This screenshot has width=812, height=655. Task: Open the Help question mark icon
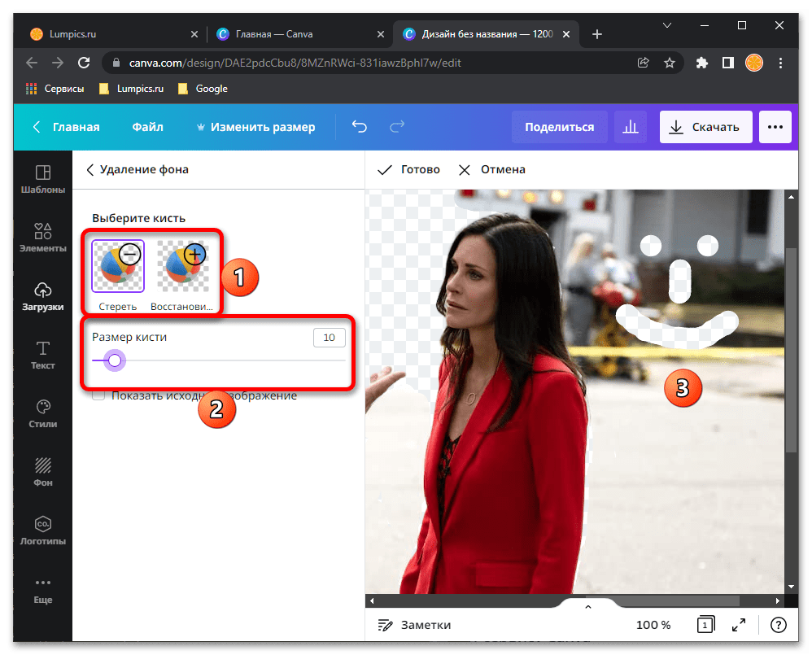[779, 625]
